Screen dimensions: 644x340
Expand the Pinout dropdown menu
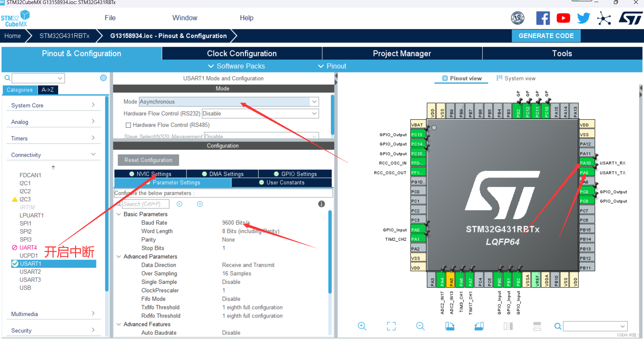coord(332,66)
